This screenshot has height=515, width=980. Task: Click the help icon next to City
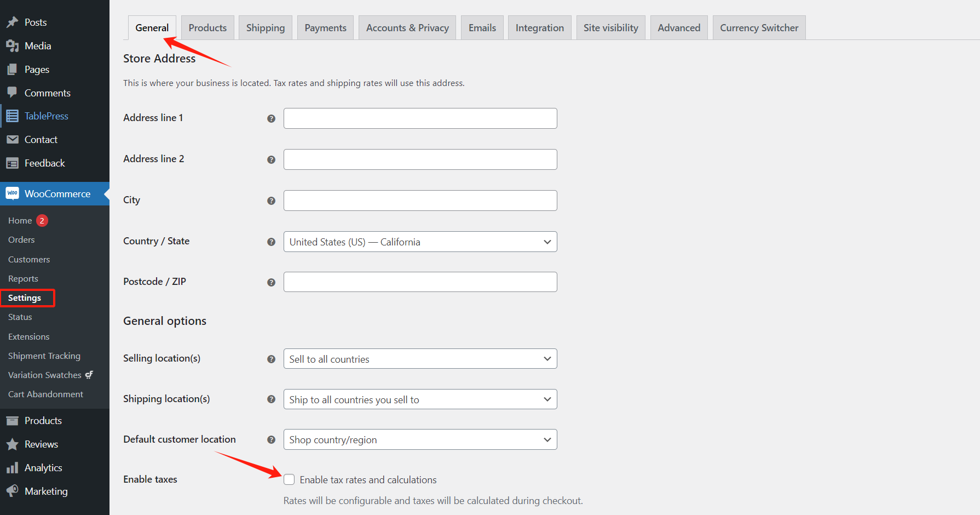pyautogui.click(x=271, y=201)
